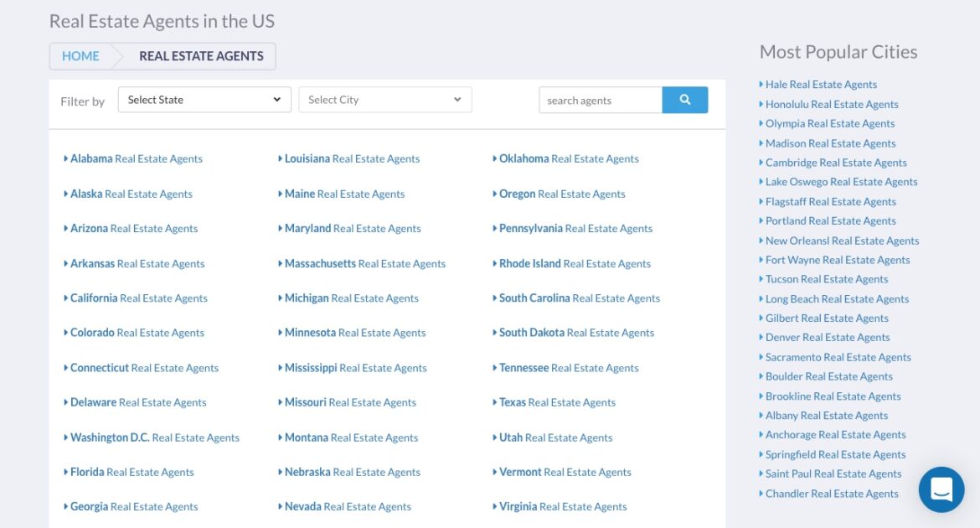Open South Carolina Real Estate Agents
This screenshot has width=980, height=528.
click(579, 298)
